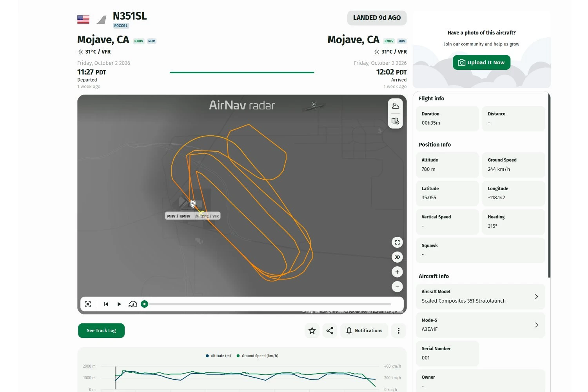Change the 25x playback speed
Viewport: 588px width, 392px height.
click(132, 304)
